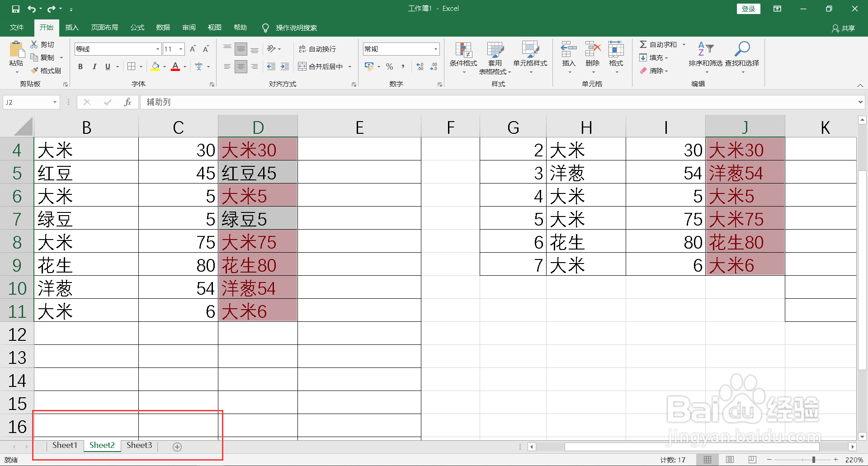Click the new sheet plus button
The height and width of the screenshot is (466, 868).
(177, 447)
